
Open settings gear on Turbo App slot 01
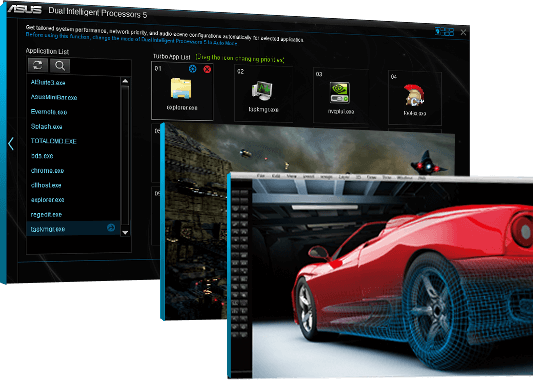(x=192, y=69)
